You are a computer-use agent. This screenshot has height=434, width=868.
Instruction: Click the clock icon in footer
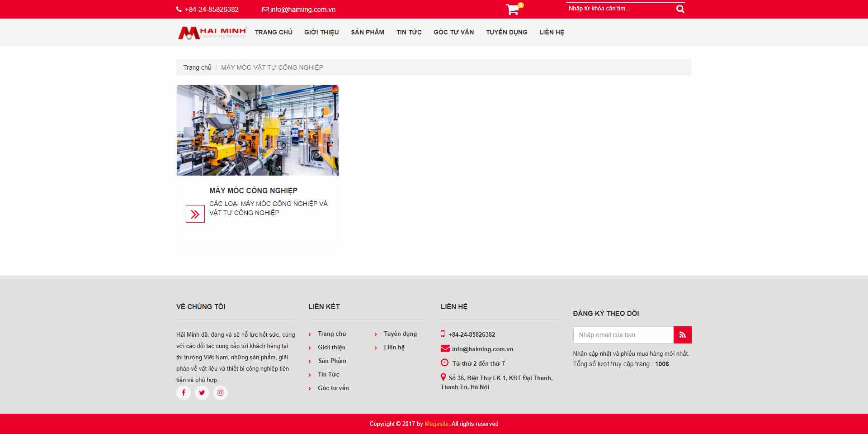(445, 363)
